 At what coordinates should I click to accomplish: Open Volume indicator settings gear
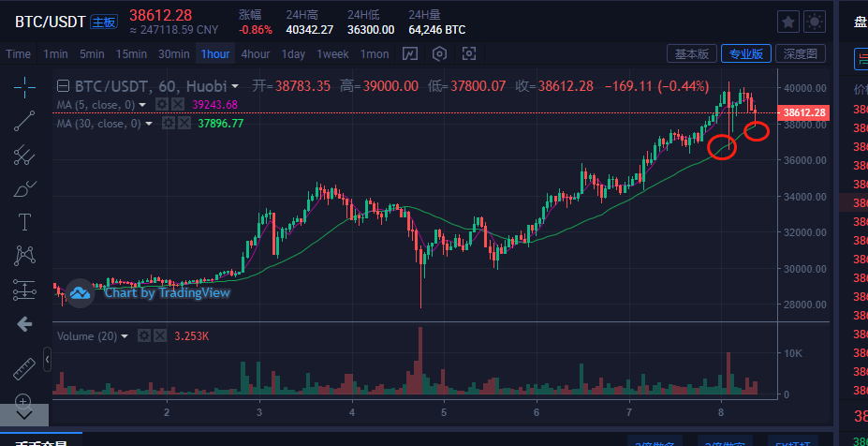(x=144, y=335)
